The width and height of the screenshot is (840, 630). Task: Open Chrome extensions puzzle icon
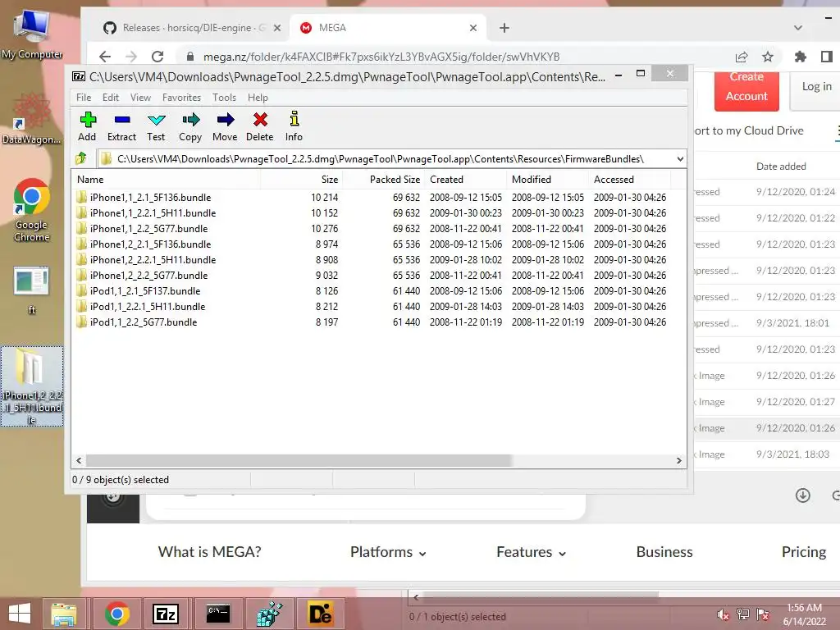tap(801, 57)
